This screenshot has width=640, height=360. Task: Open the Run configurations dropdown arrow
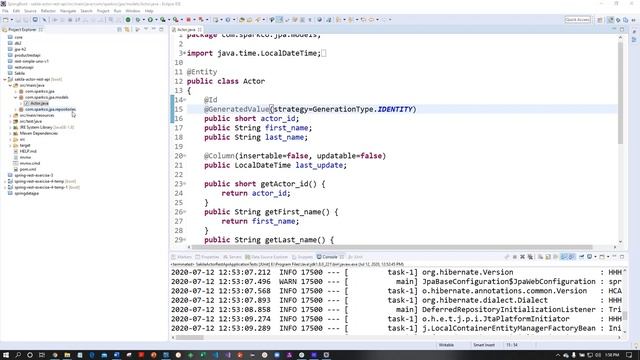point(156,20)
